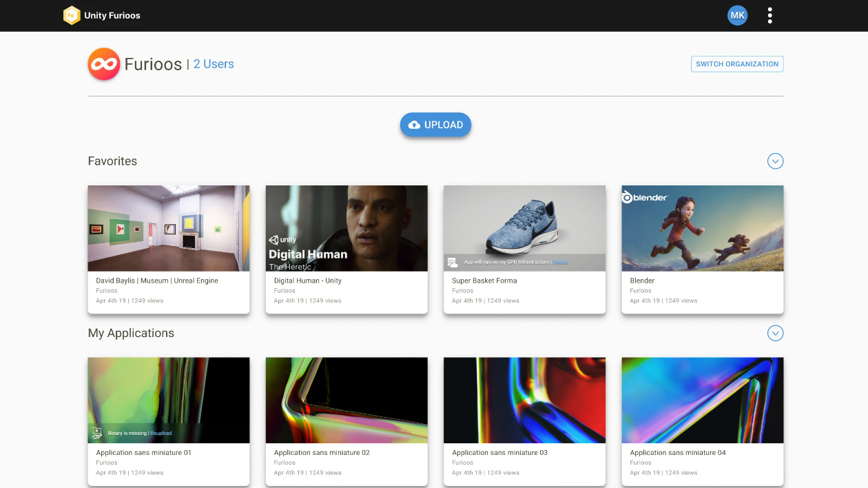Screen dimensions: 868x488
Task: Click the 'Application sans miniature 01' title
Action: pyautogui.click(x=144, y=453)
